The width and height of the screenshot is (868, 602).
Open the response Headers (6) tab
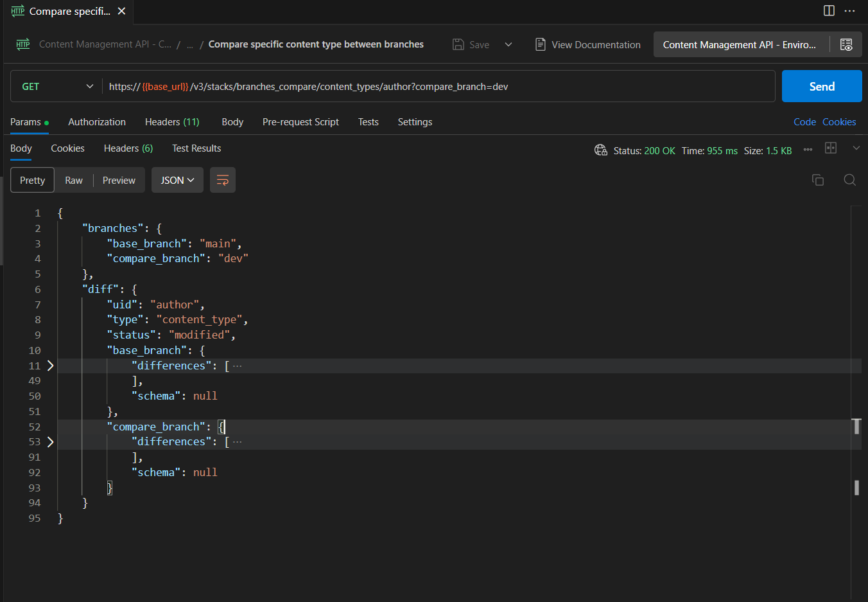(x=128, y=148)
